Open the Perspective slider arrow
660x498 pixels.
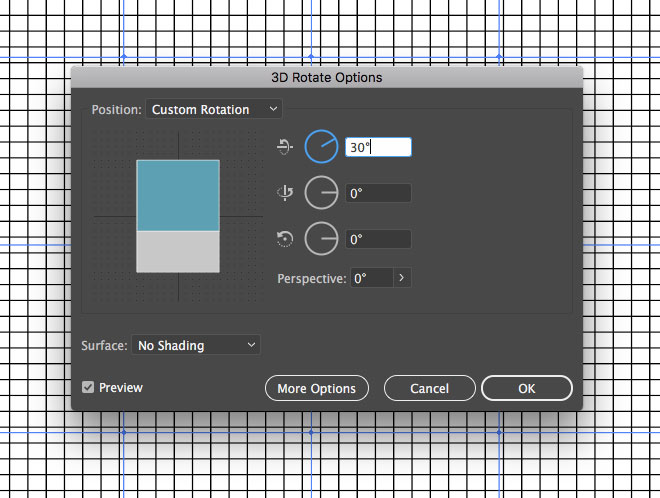(402, 278)
